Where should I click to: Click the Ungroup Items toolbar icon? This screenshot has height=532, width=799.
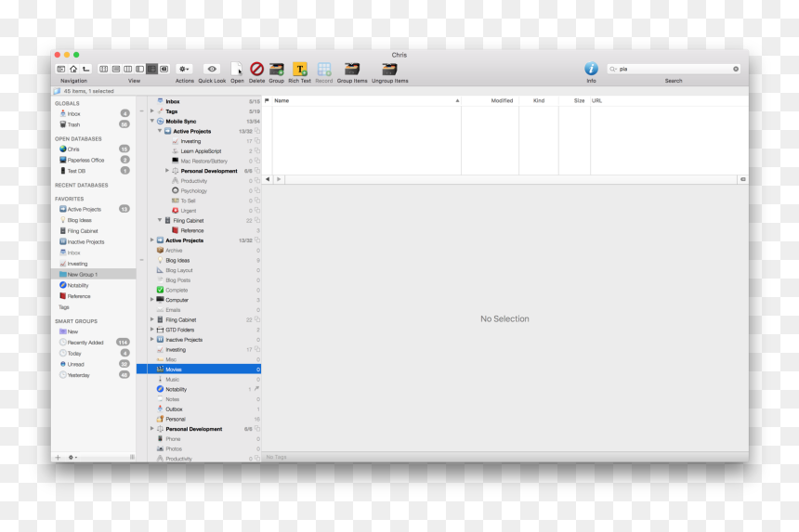389,69
